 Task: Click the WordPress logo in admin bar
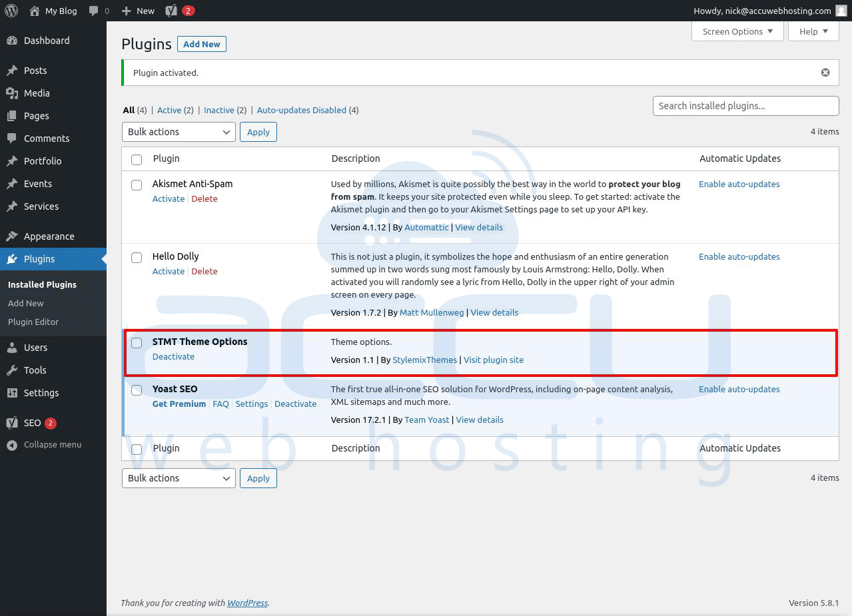[11, 11]
